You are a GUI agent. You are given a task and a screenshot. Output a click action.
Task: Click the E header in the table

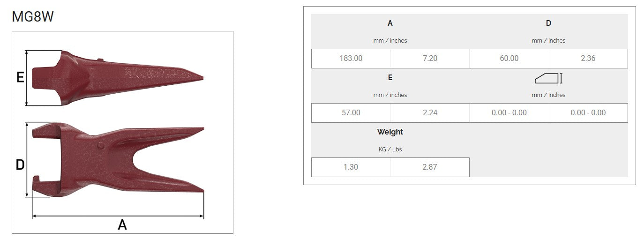tap(390, 78)
